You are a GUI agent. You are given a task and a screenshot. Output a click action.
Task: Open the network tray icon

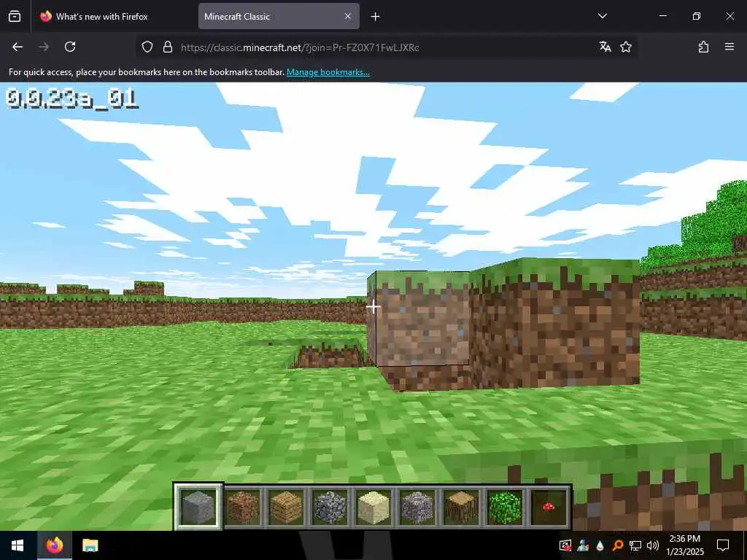point(635,545)
